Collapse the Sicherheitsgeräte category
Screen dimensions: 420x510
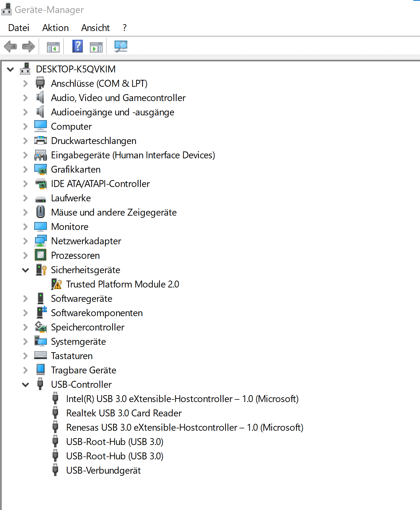coord(25,270)
